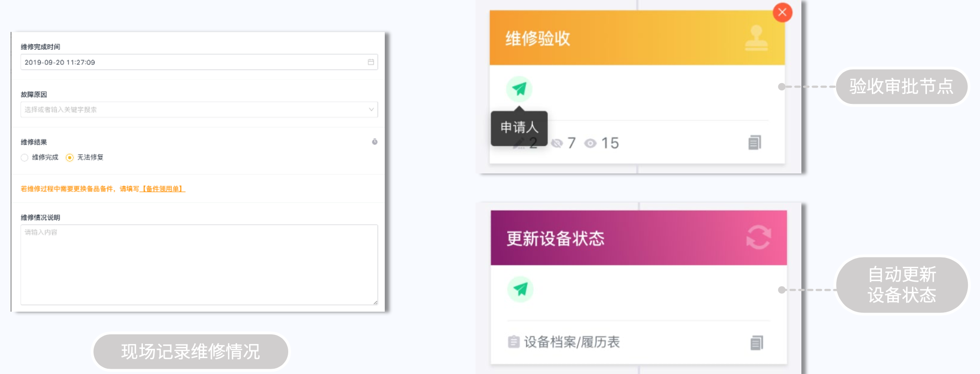Viewport: 980px width, 374px height.
Task: Click the red close button on 维修验收 card
Action: [783, 12]
